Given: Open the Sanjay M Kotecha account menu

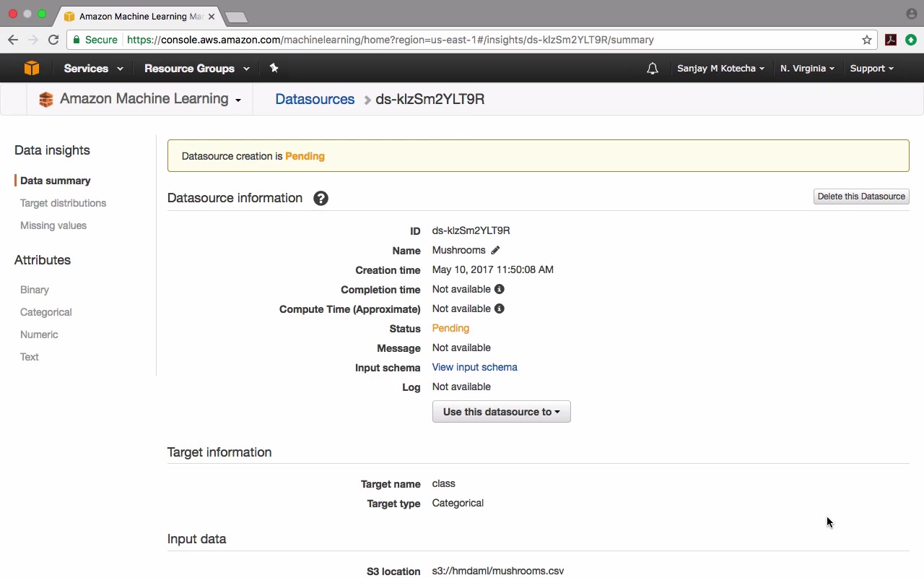Looking at the screenshot, I should point(720,69).
